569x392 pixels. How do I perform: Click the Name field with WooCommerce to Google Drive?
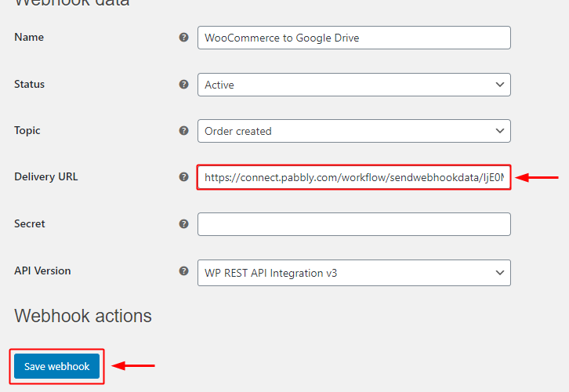353,38
